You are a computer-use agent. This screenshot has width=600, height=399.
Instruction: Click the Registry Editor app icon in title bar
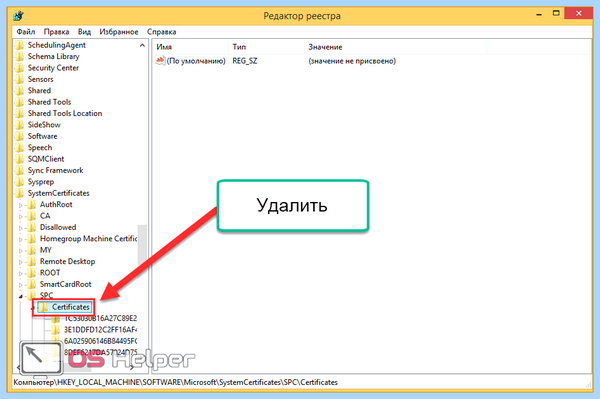point(18,16)
